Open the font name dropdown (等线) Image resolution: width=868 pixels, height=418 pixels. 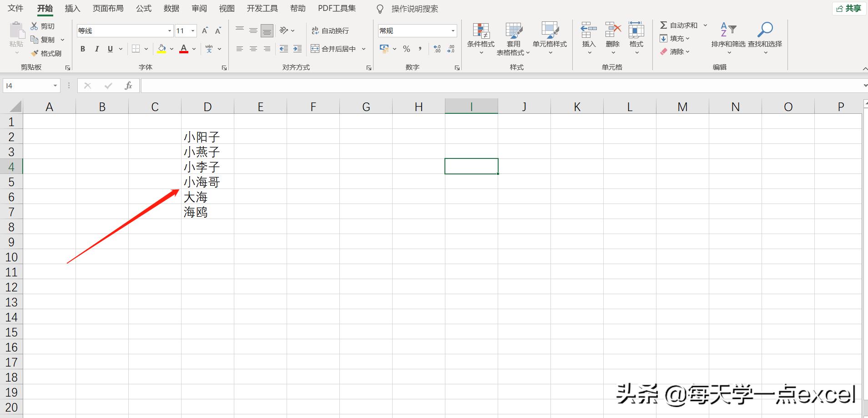click(x=170, y=31)
